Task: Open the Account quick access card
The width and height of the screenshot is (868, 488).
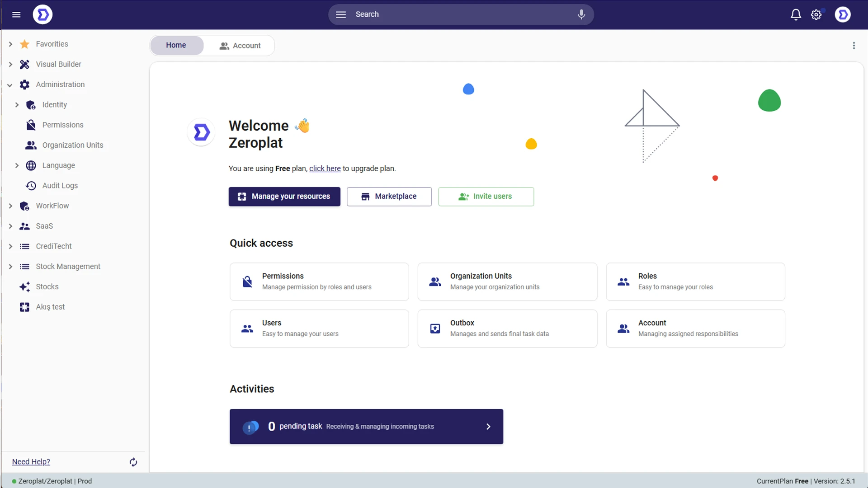Action: click(695, 328)
